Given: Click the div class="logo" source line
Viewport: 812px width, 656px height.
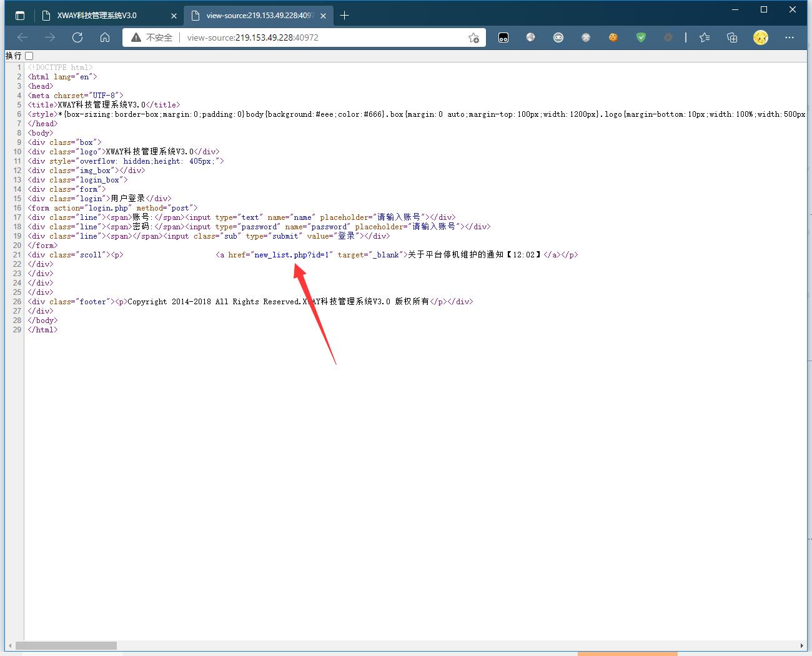Looking at the screenshot, I should click(124, 152).
